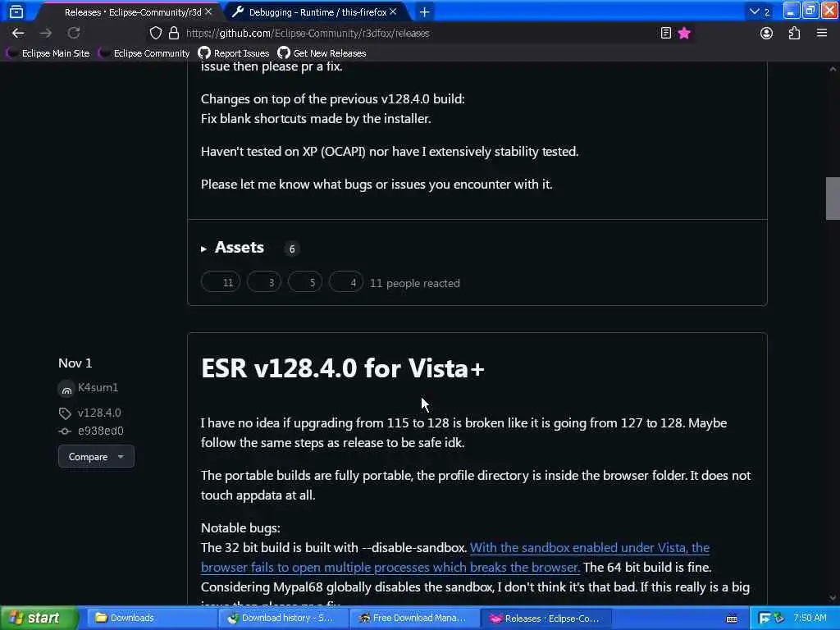Switch to Releases Eclipse-Community tab

click(132, 11)
